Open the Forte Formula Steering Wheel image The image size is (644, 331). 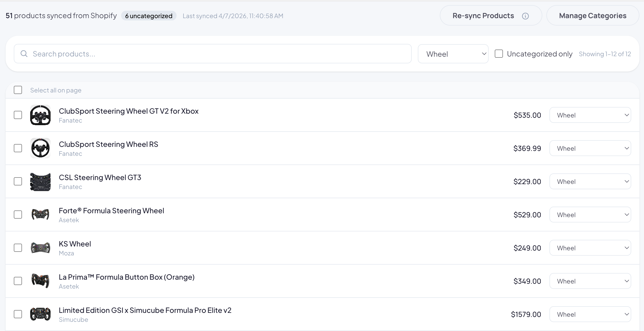coord(40,215)
